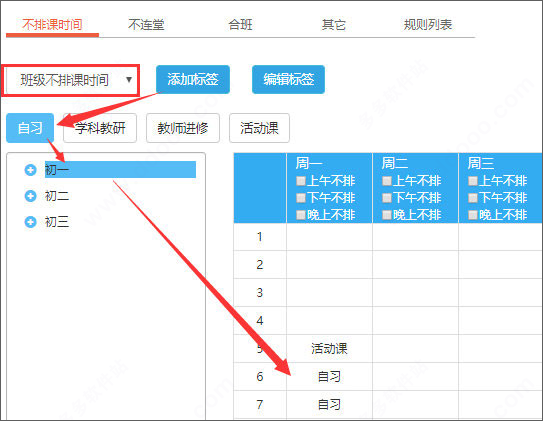The width and height of the screenshot is (543, 421).
Task: Check 周二 下午不排 checkbox
Action: coord(386,198)
